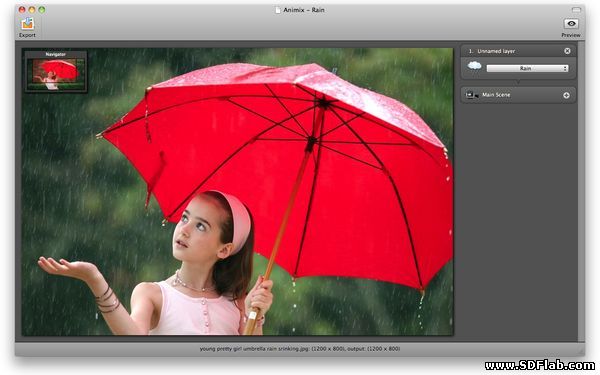Click the status bar file name text

pyautogui.click(x=300, y=349)
